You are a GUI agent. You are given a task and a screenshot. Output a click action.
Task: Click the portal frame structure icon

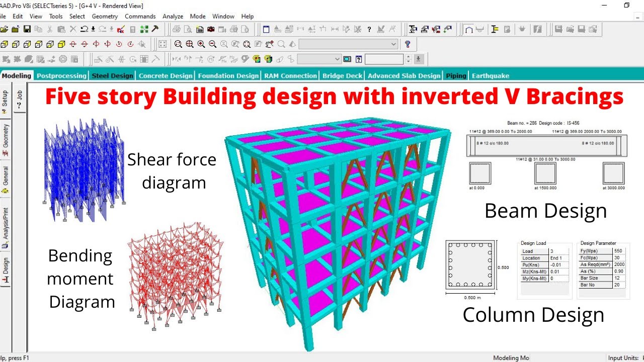coord(469,29)
